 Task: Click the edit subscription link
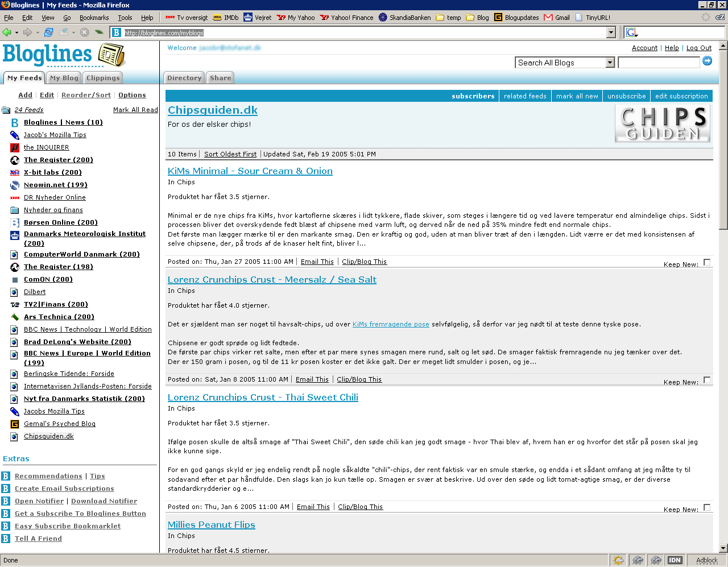[681, 96]
